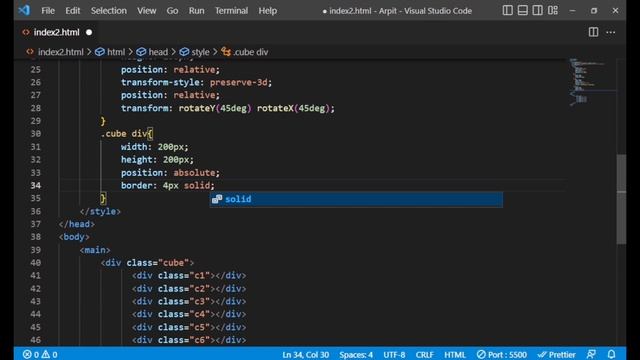Screen dimensions: 640x360
Task: Click the <body> tag
Action: point(74,237)
